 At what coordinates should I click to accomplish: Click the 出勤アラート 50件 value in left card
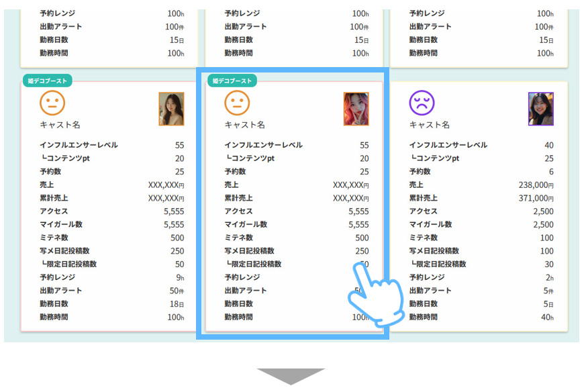176,291
